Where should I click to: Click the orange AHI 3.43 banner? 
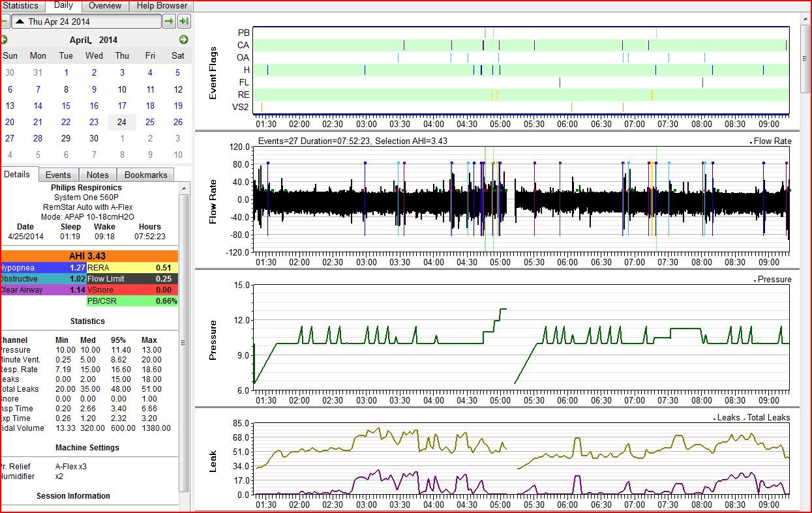pos(89,256)
